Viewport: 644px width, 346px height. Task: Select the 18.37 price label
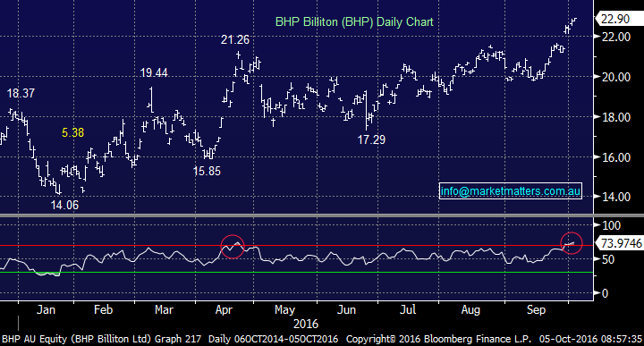[21, 94]
